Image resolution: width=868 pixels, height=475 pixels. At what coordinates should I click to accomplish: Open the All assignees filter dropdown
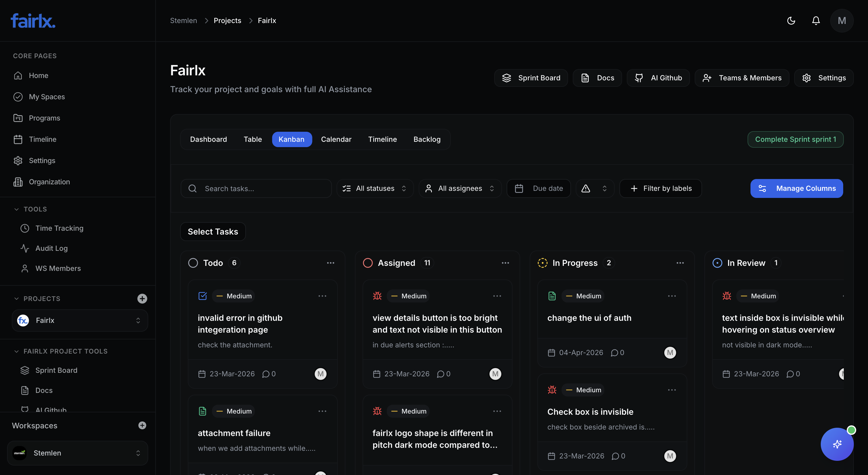[x=460, y=188]
